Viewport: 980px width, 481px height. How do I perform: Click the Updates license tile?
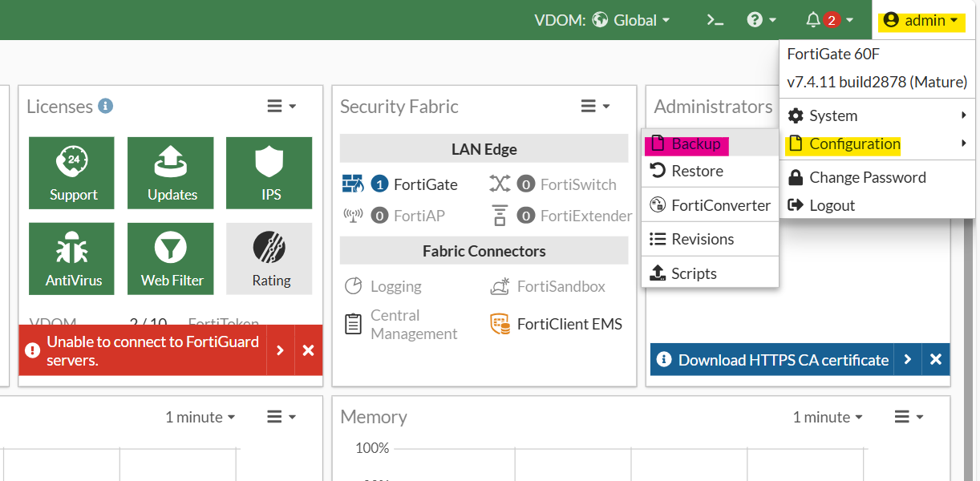click(171, 173)
